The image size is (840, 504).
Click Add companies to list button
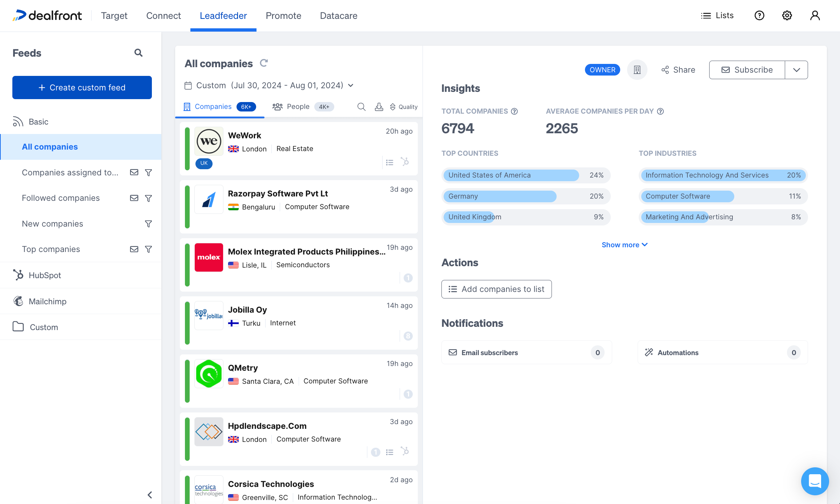496,289
